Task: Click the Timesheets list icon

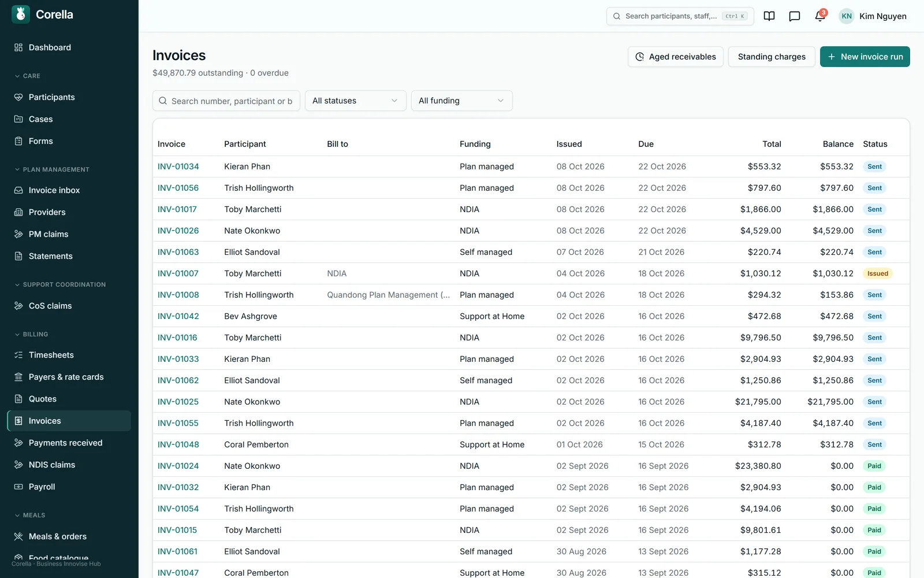Action: click(18, 355)
